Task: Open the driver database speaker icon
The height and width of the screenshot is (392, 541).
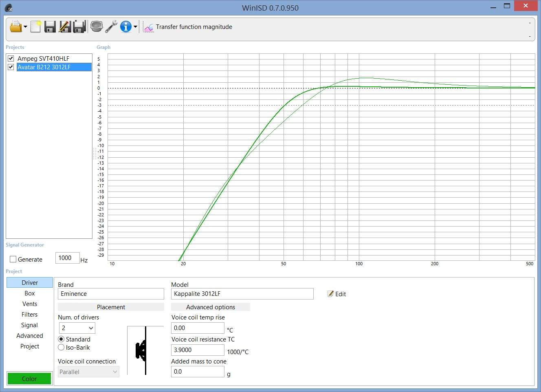Action: click(x=97, y=26)
